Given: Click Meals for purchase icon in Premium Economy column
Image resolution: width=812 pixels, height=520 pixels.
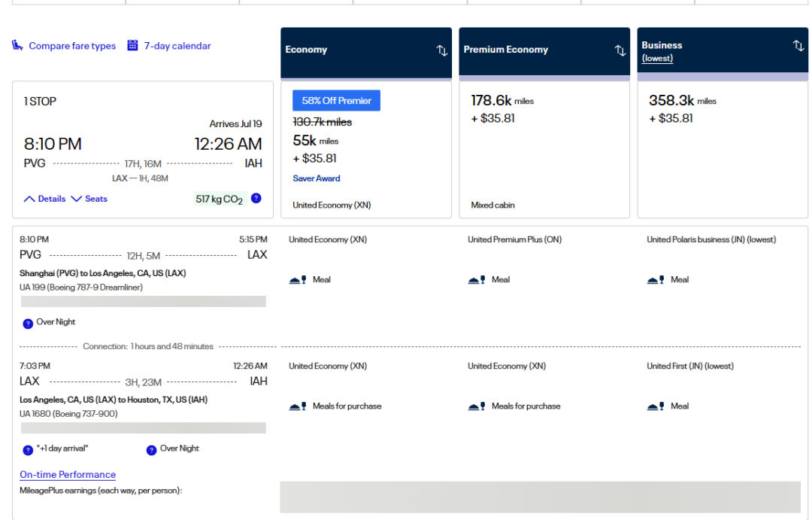Looking at the screenshot, I should [x=477, y=406].
